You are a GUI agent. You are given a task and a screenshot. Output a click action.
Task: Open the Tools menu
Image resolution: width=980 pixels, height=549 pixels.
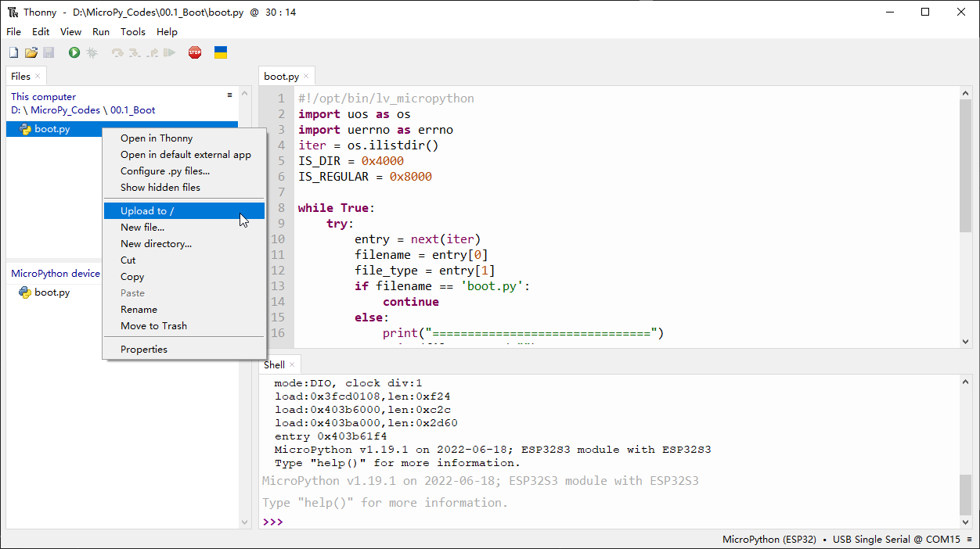133,32
